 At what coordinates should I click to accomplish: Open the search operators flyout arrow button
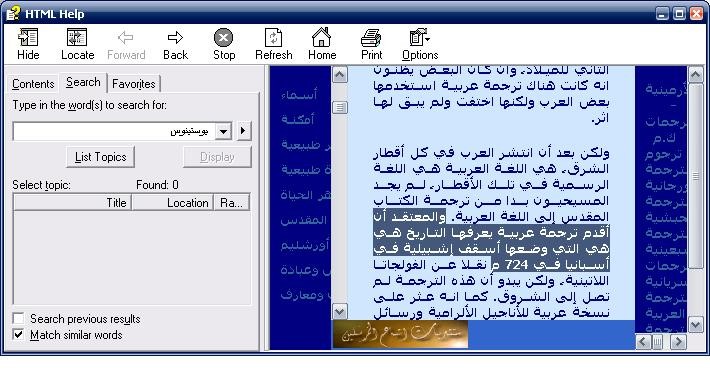[x=244, y=131]
